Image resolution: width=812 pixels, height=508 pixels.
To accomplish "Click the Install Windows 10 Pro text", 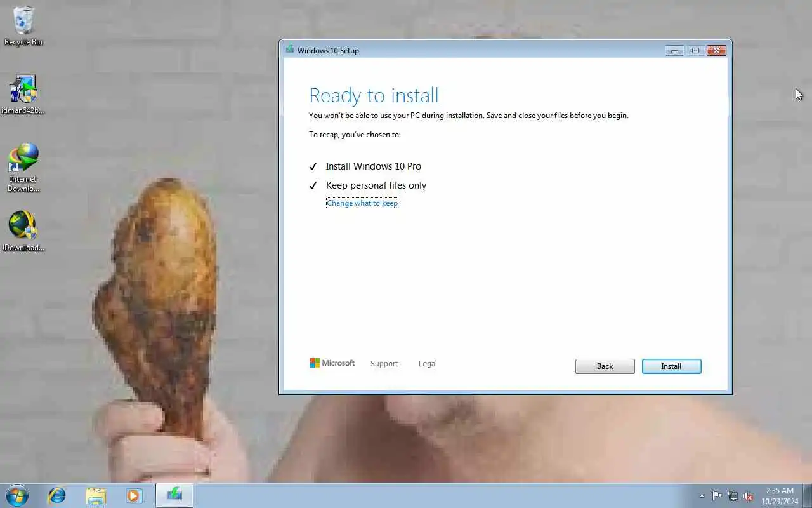I will point(373,166).
